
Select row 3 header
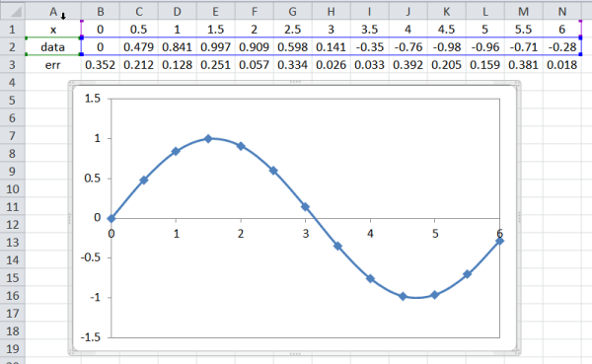[x=13, y=64]
